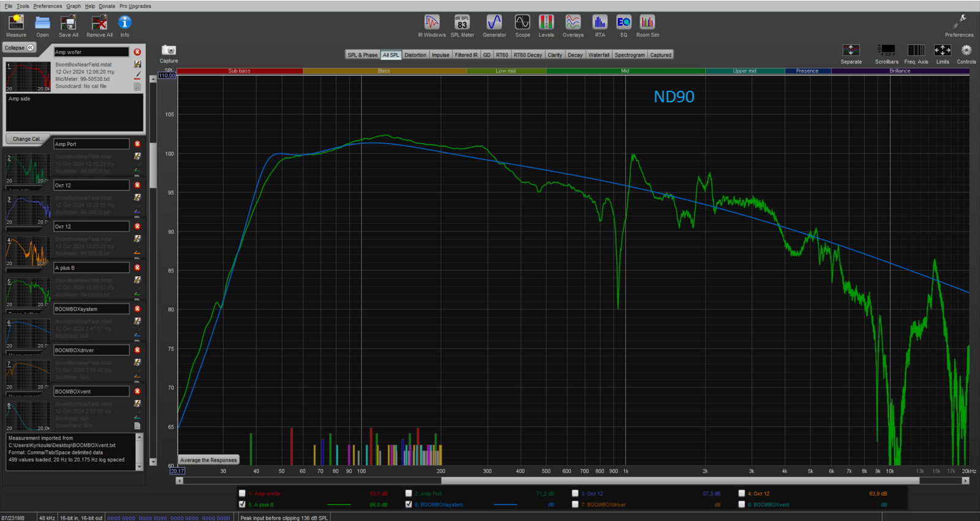Enable the 1: Amp wofer trace checkbox
Image resolution: width=980 pixels, height=521 pixels.
[x=242, y=493]
